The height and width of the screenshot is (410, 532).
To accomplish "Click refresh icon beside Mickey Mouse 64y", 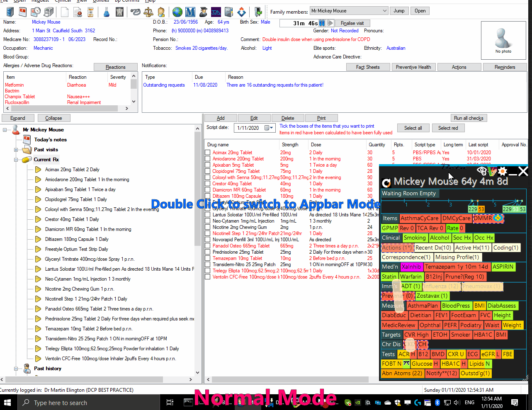I will tap(386, 183).
